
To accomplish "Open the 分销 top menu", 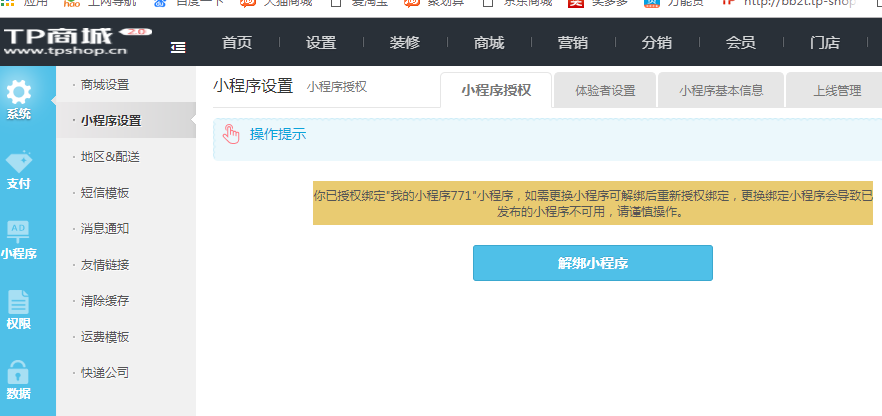I will (x=656, y=43).
